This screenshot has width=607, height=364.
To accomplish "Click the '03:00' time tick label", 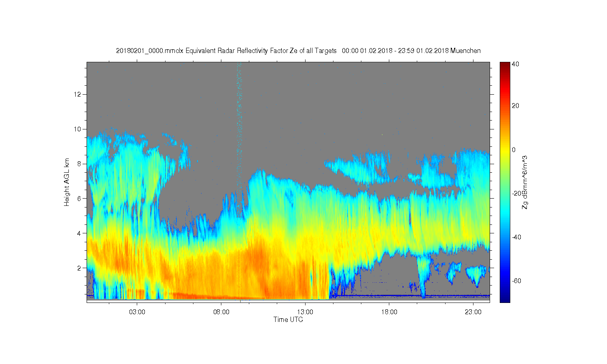I will pos(137,312).
